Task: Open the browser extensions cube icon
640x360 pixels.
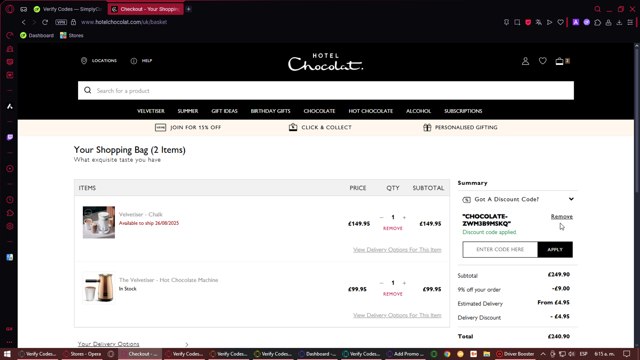Action: 598,22
